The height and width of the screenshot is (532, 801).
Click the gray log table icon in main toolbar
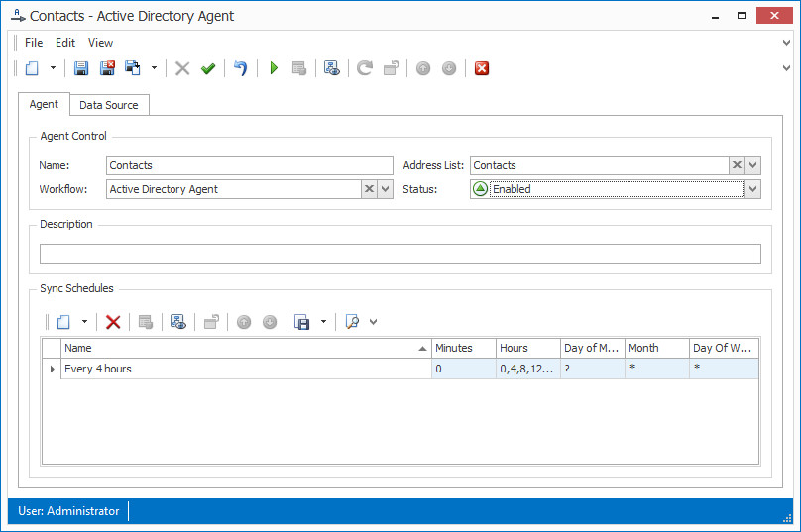(299, 68)
